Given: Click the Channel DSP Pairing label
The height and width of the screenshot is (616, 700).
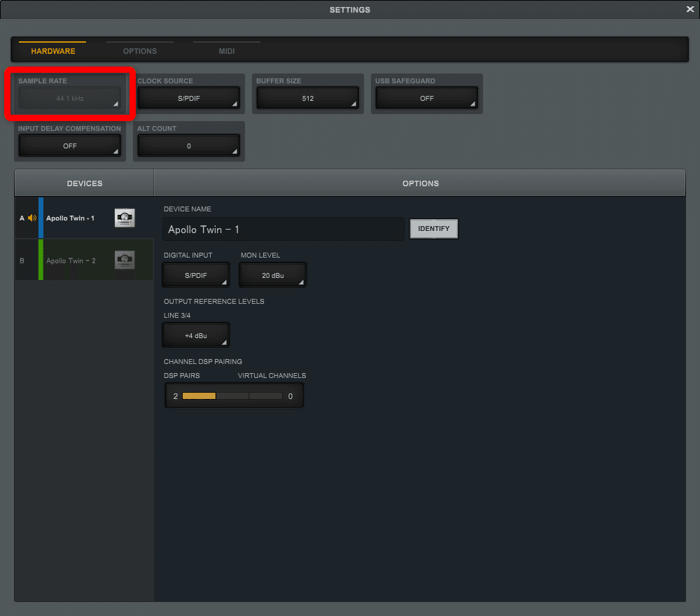Looking at the screenshot, I should 203,362.
